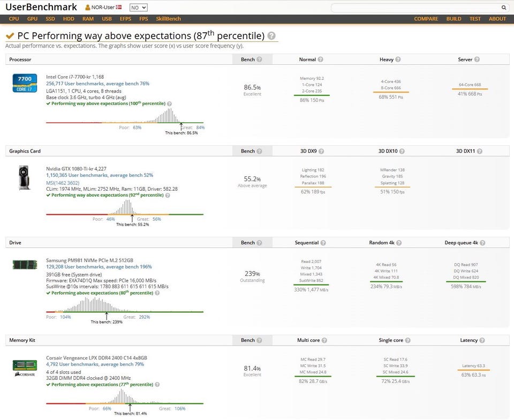Viewport: 514px width, 420px height.
Task: Open the SSD menu item
Action: pos(50,19)
